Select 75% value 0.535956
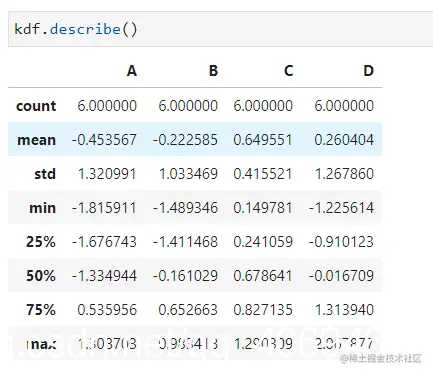This screenshot has width=433, height=375. tap(107, 310)
